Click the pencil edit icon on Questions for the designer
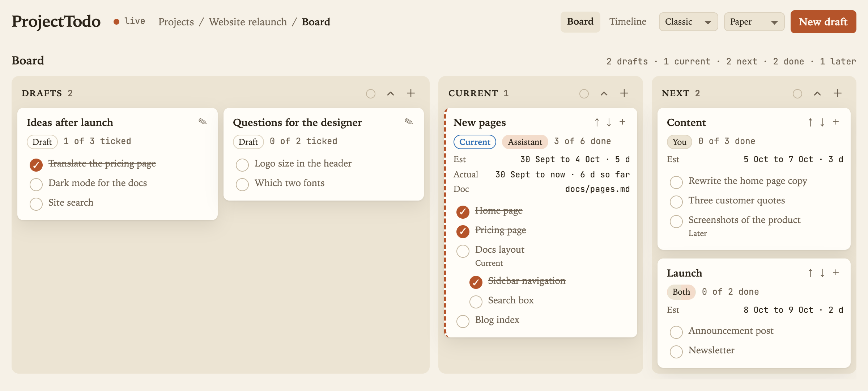The width and height of the screenshot is (868, 391). [409, 122]
